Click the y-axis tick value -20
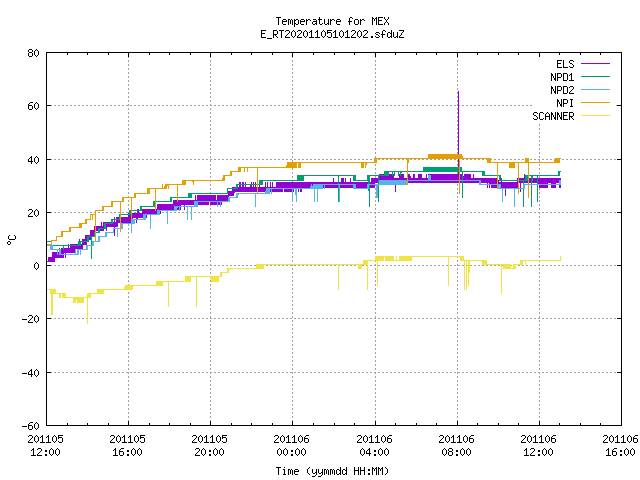The image size is (640, 480). [31, 319]
